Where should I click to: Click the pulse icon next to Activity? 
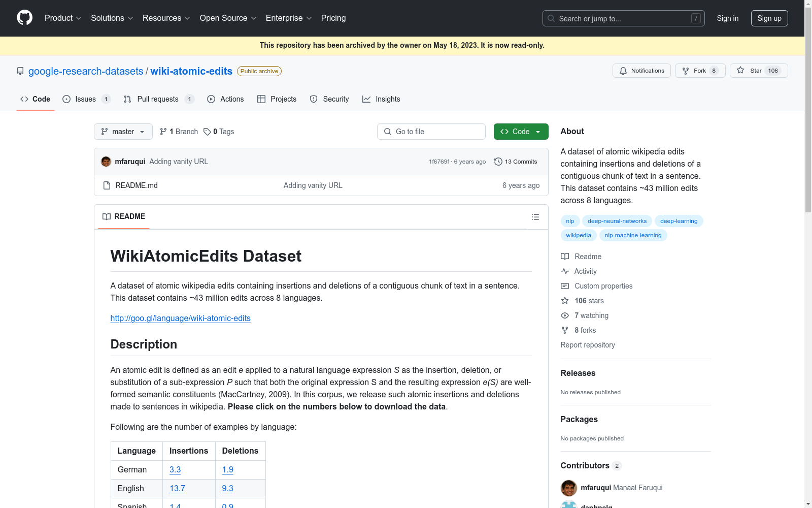565,271
